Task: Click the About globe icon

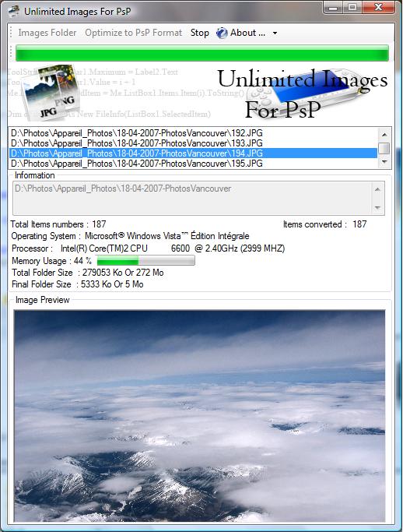Action: 222,33
